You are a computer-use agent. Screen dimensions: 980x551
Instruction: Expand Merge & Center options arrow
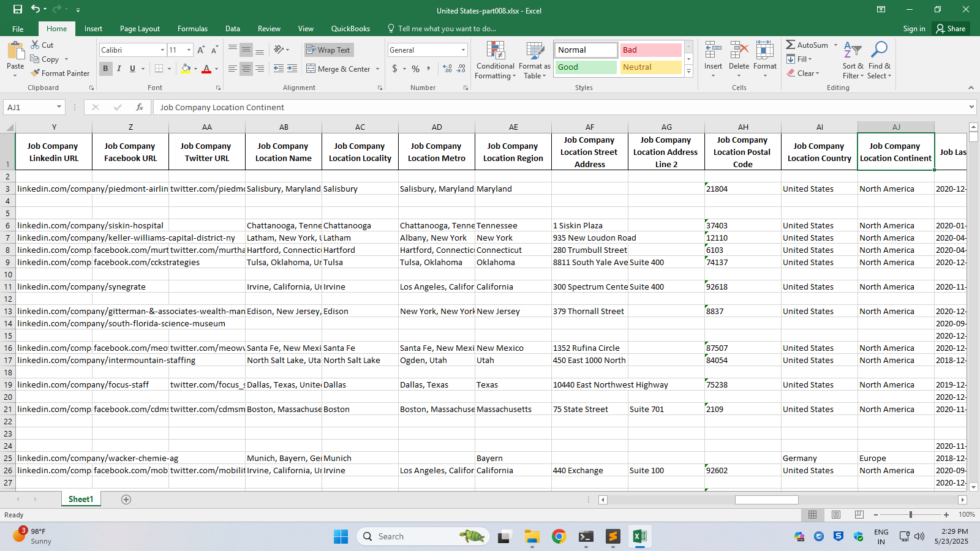[x=377, y=69]
